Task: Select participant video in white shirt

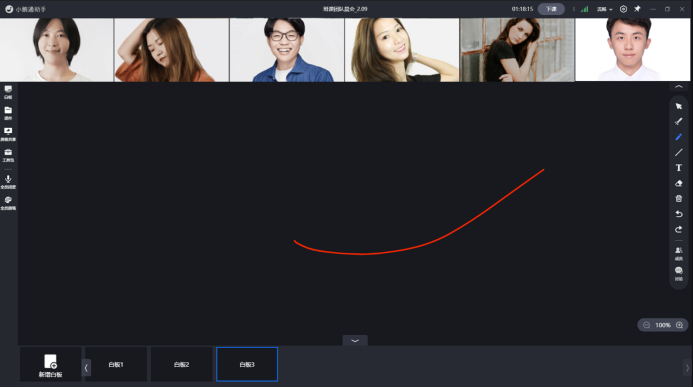Action: pyautogui.click(x=632, y=49)
